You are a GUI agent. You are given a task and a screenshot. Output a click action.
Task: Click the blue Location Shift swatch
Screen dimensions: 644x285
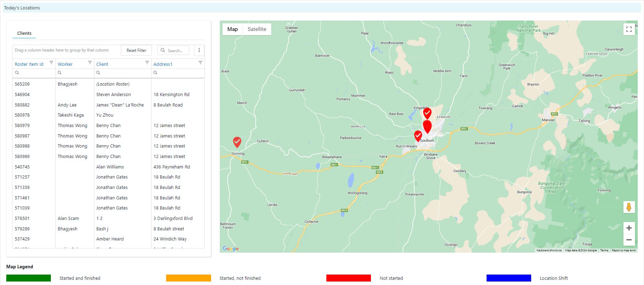[509, 278]
